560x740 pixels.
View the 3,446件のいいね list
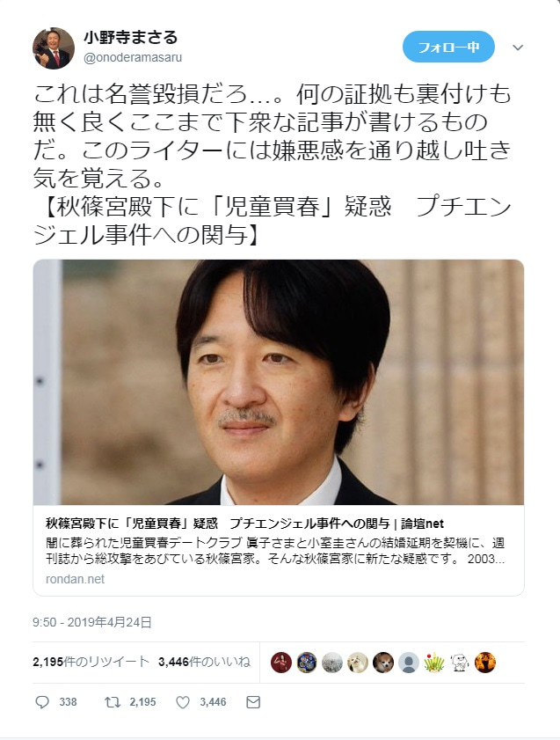coord(205,663)
